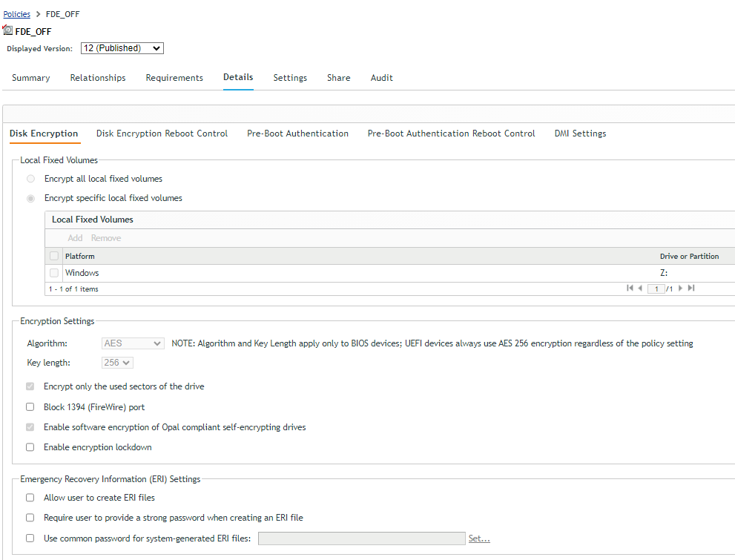Enable encryption lockdown checkbox
This screenshot has height=560, width=735.
30,447
